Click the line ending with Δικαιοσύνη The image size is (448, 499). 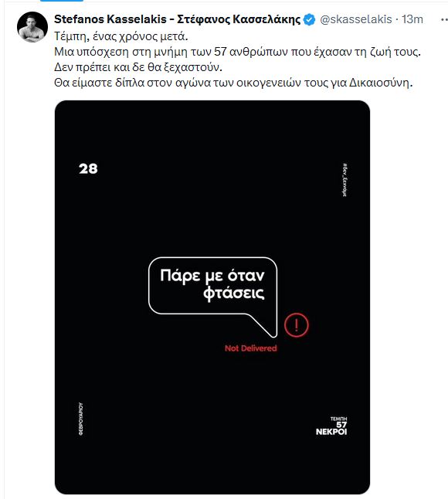[233, 83]
